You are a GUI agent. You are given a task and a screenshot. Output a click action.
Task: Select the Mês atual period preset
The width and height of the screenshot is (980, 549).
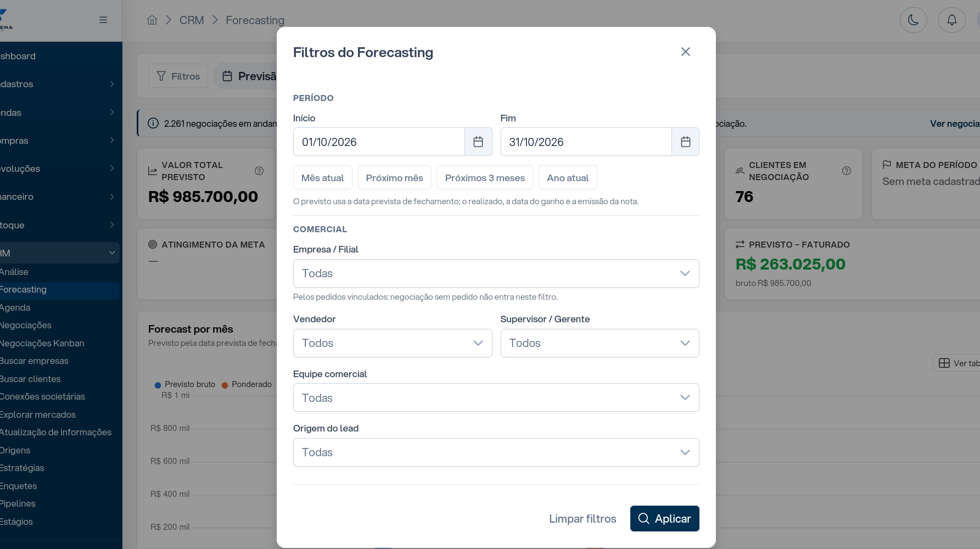[322, 177]
